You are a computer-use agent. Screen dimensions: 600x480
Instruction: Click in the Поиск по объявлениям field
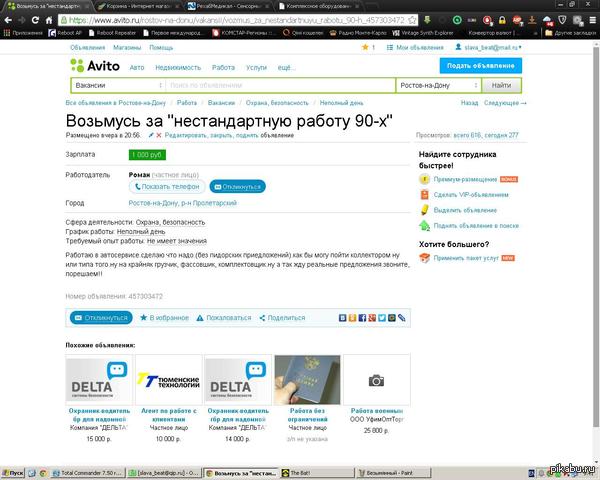coord(280,85)
